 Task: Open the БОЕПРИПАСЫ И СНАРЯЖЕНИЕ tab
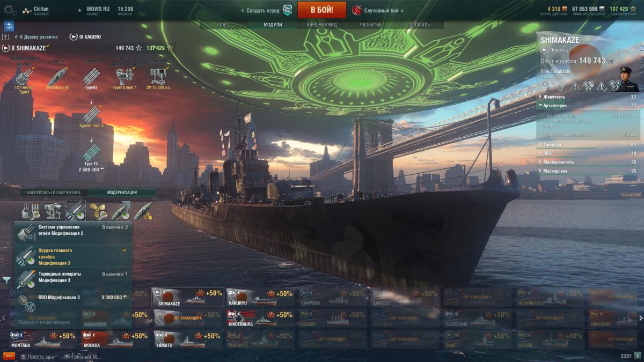pos(54,192)
